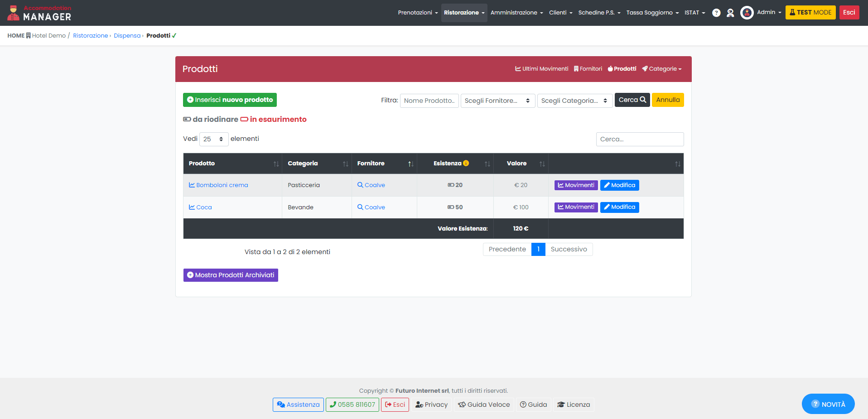Open Movimenti for the Coca product

(576, 207)
